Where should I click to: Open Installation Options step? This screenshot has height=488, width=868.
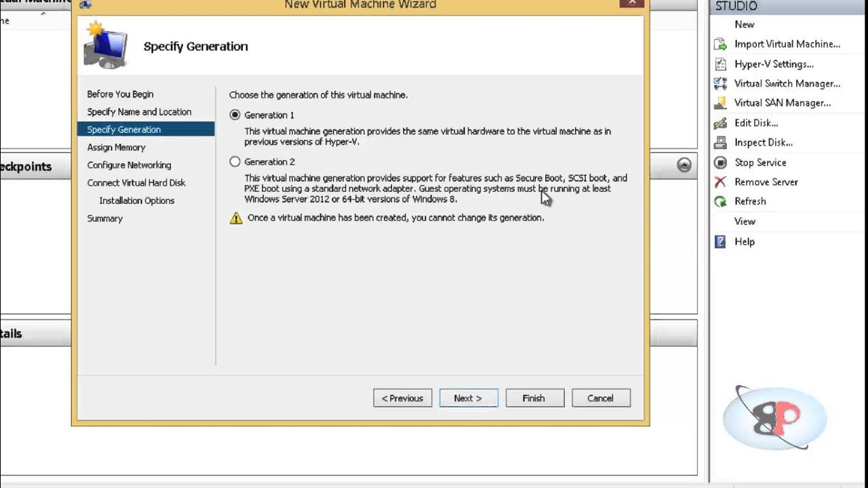tap(137, 201)
